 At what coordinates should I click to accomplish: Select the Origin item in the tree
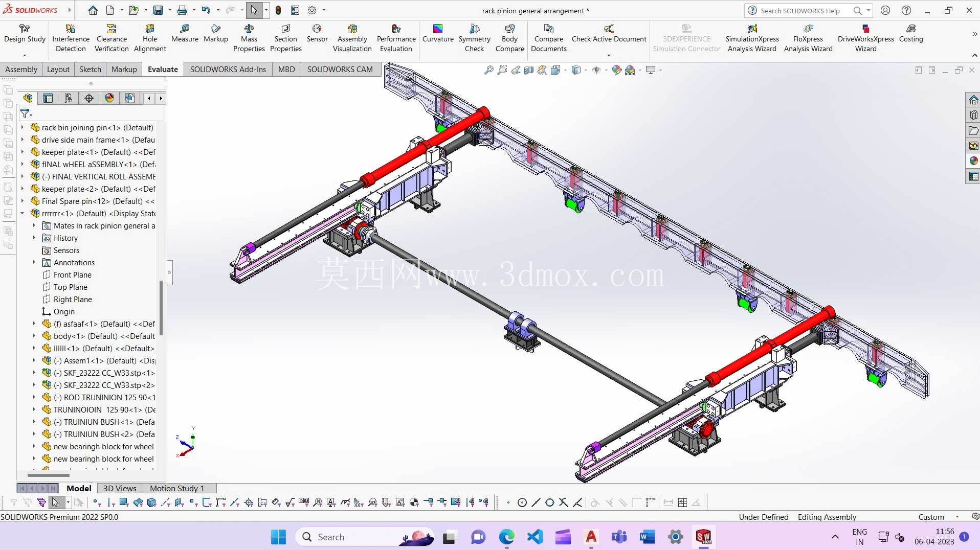(x=64, y=311)
